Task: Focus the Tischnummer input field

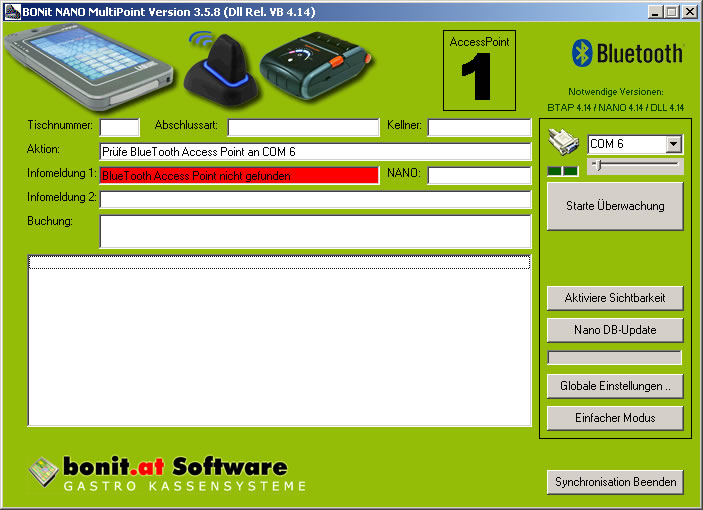Action: 120,127
